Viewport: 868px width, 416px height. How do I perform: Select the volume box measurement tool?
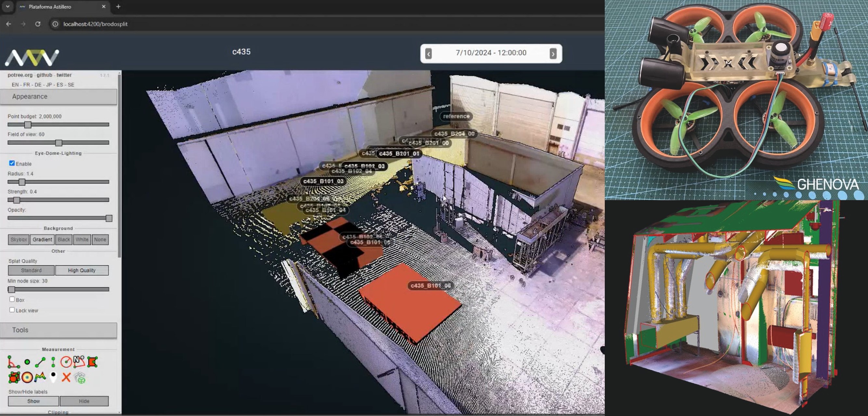point(14,378)
